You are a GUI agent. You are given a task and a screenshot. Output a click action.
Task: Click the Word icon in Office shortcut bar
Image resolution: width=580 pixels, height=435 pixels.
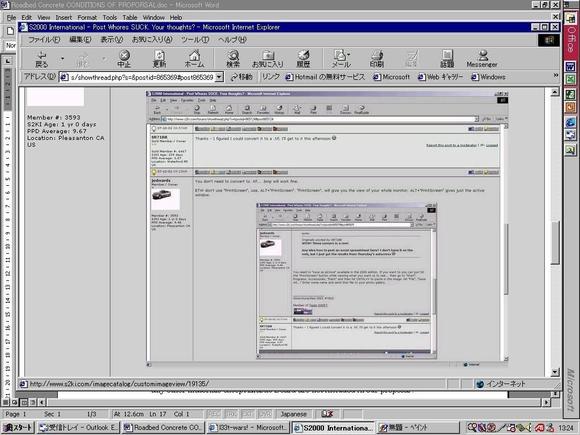570,67
